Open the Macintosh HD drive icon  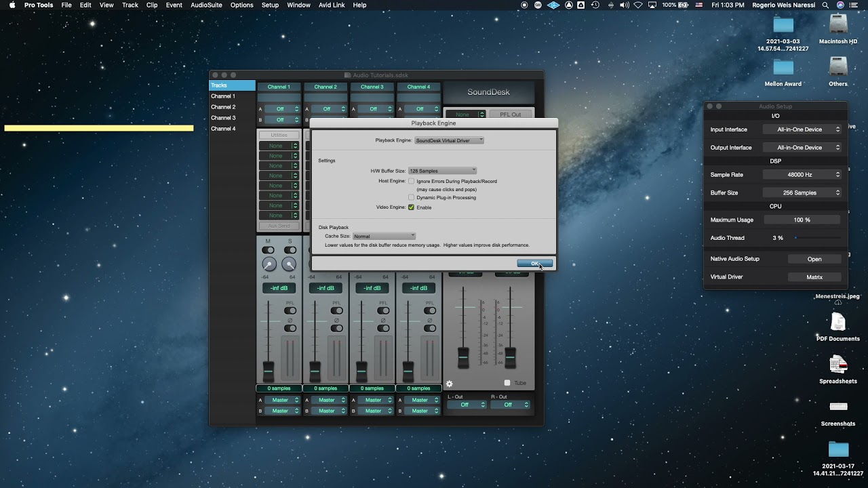pyautogui.click(x=838, y=25)
